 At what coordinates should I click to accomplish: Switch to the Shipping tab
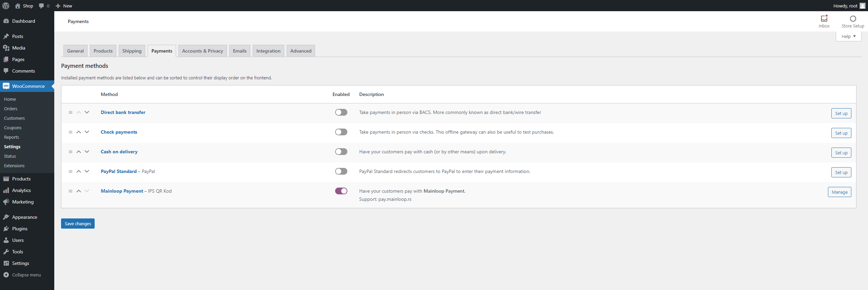[132, 51]
